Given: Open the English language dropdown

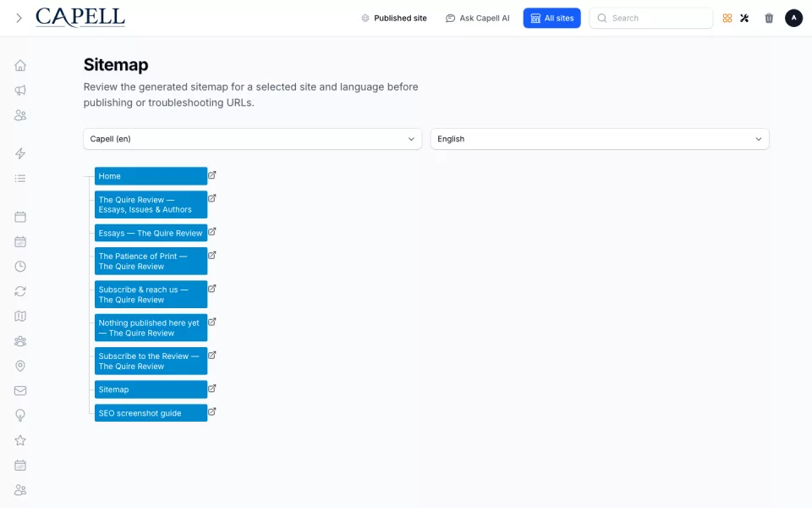Looking at the screenshot, I should click(x=600, y=139).
